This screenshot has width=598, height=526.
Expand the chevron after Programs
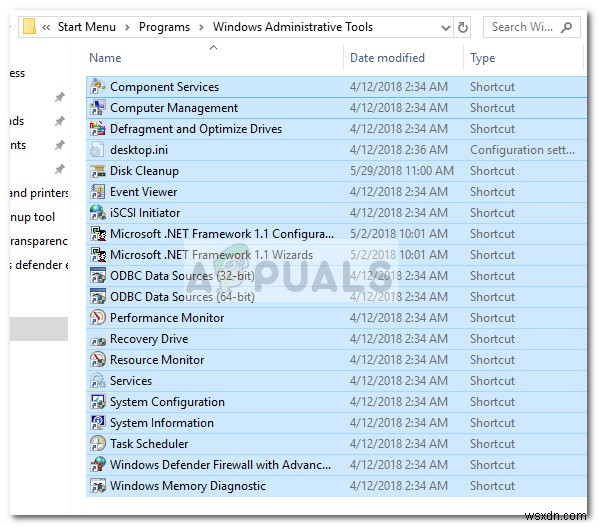point(201,27)
